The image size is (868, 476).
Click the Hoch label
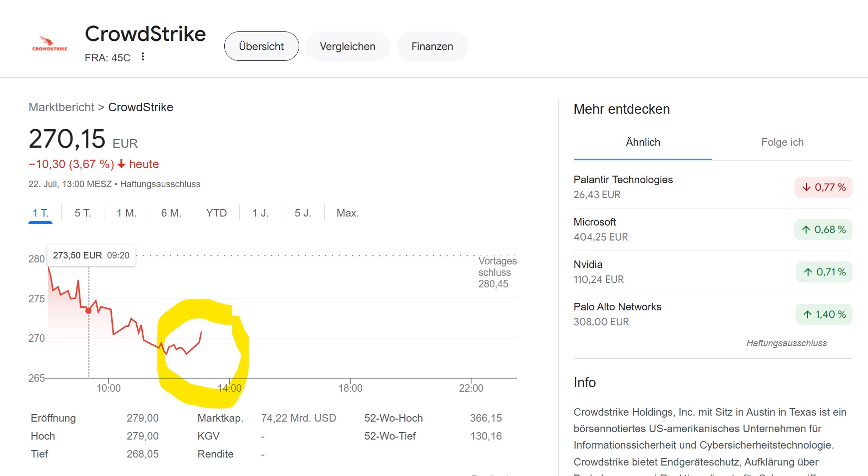click(43, 436)
